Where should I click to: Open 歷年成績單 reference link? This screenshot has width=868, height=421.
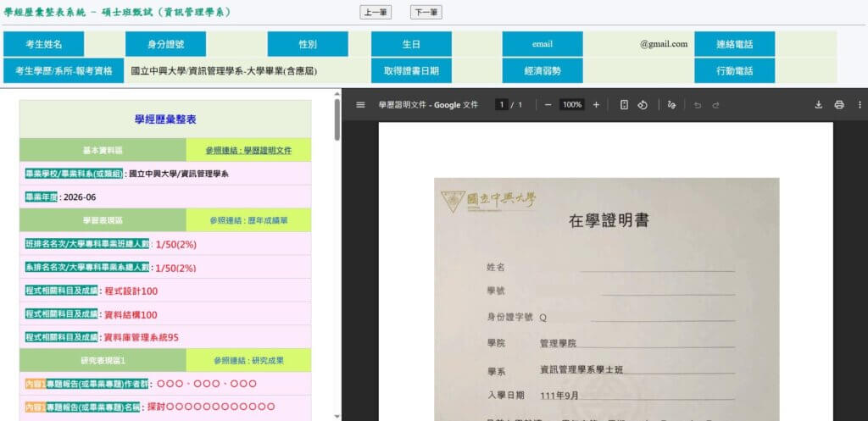pos(248,220)
